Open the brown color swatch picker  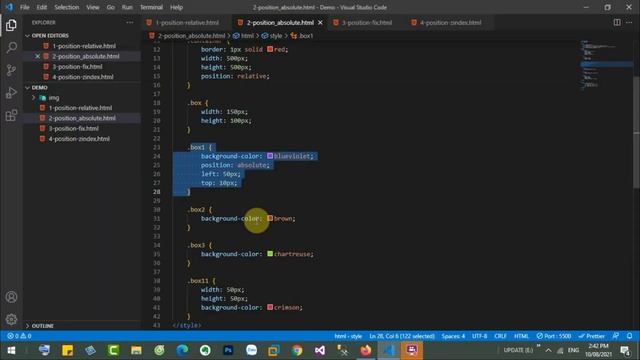coord(270,218)
